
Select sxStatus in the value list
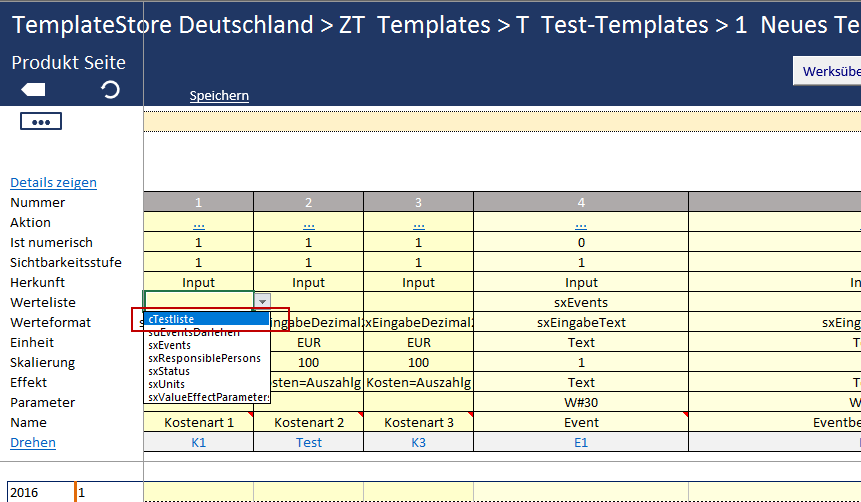pos(168,371)
